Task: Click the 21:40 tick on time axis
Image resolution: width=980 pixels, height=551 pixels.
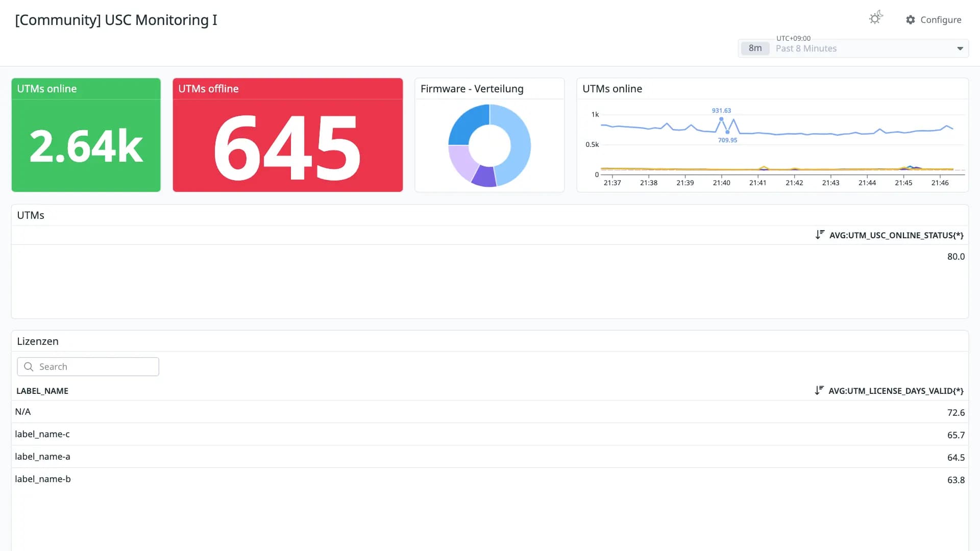Action: tap(721, 183)
